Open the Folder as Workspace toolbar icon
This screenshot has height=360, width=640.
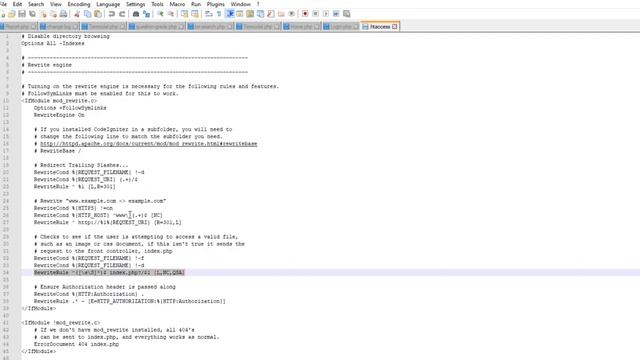pyautogui.click(x=281, y=14)
